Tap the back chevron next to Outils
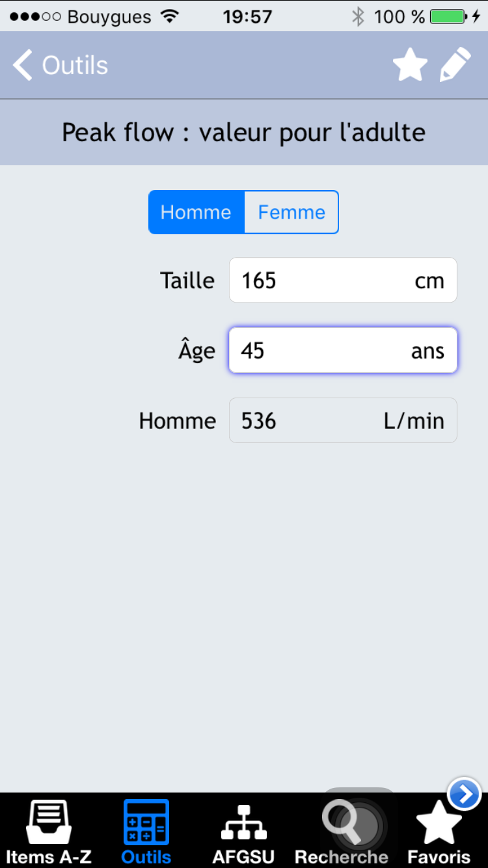The width and height of the screenshot is (488, 868). click(23, 66)
